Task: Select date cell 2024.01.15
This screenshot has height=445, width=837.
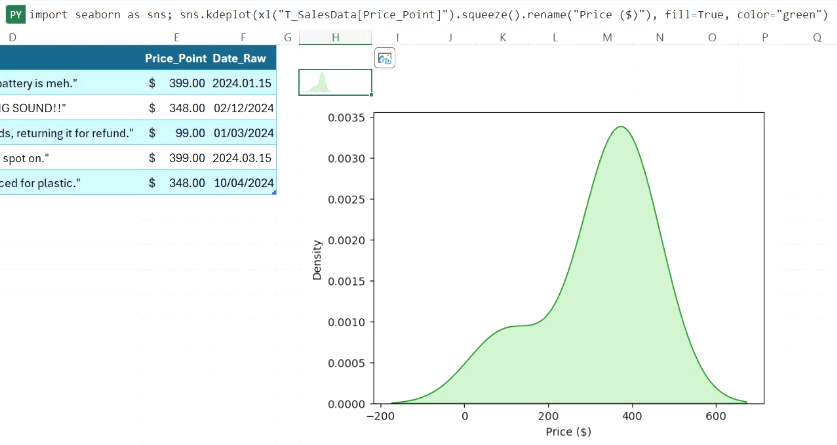Action: click(243, 83)
